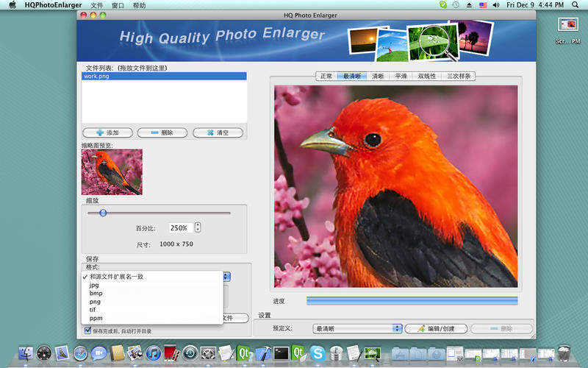Switch to the 三次样条 tab

pos(459,76)
